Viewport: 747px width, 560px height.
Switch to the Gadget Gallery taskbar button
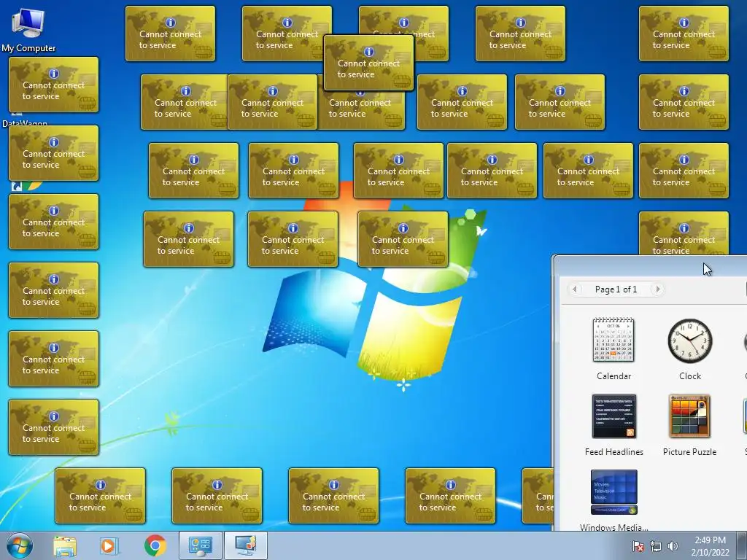pos(246,545)
